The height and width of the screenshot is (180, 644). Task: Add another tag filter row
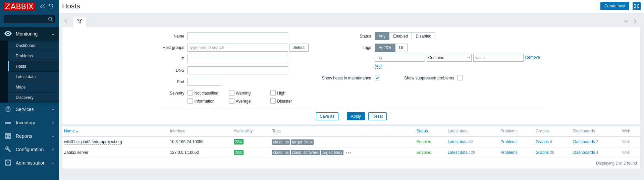point(378,66)
